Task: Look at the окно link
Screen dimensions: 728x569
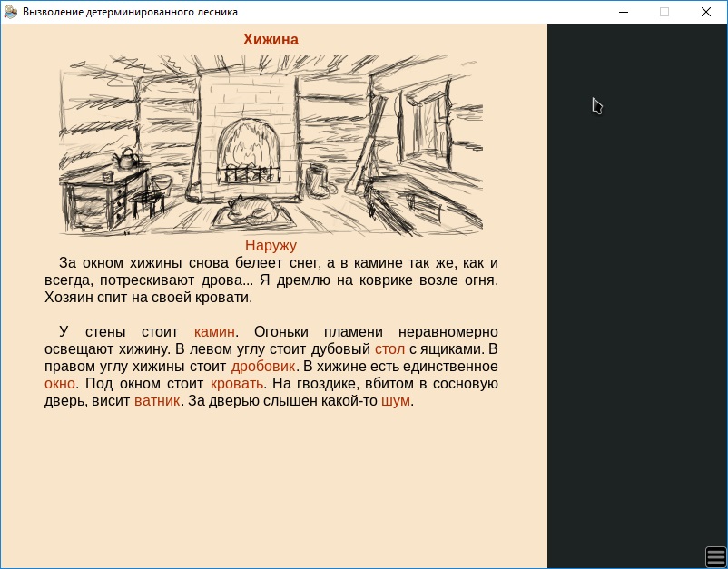Action: (59, 384)
